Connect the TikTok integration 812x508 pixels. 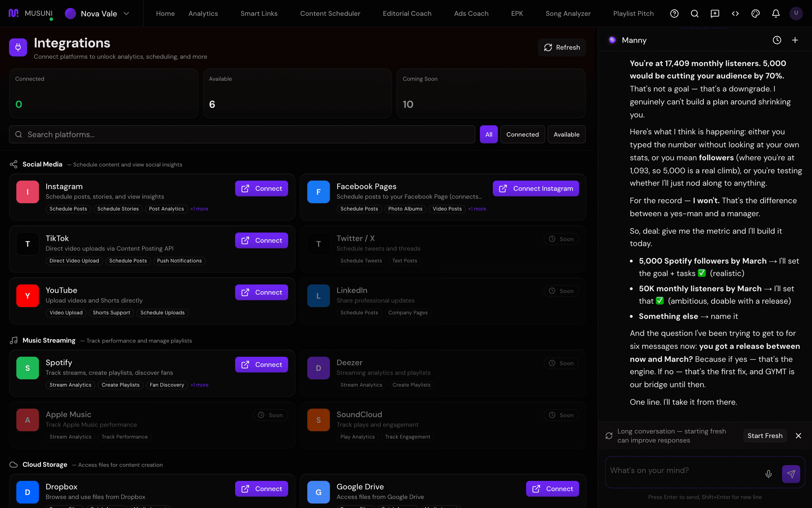click(262, 240)
